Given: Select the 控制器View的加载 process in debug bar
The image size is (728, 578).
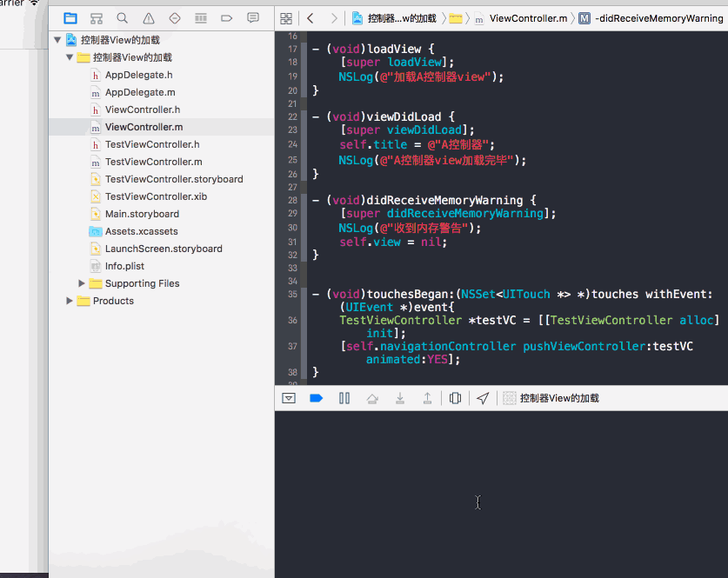Looking at the screenshot, I should [x=551, y=398].
